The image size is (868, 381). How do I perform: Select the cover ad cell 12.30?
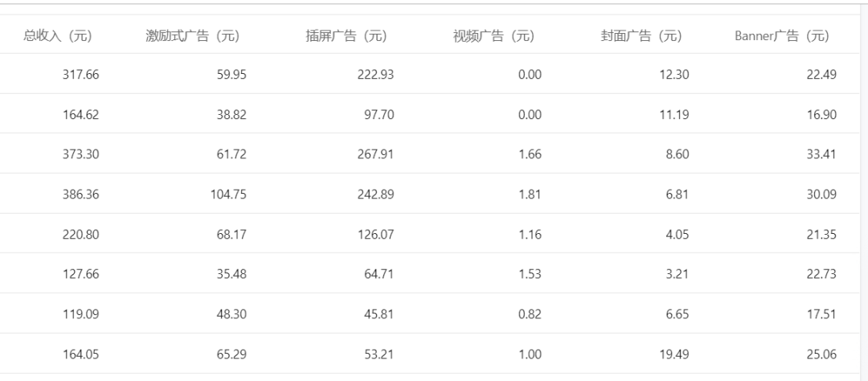(x=674, y=75)
